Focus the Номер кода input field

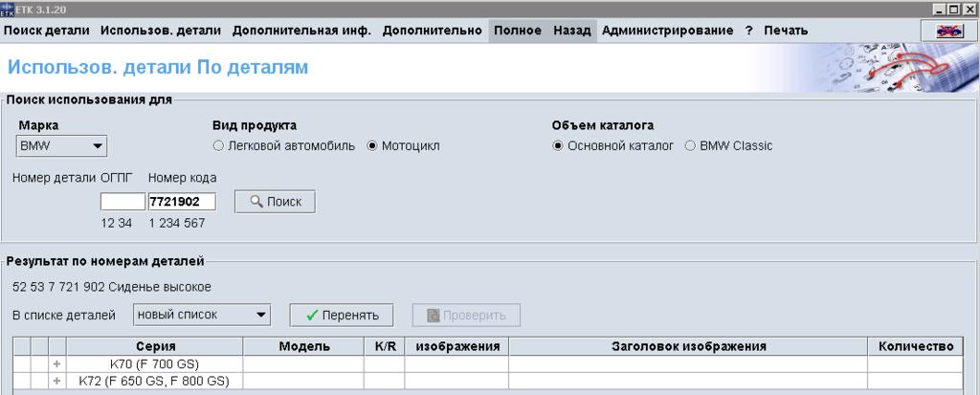click(x=181, y=202)
